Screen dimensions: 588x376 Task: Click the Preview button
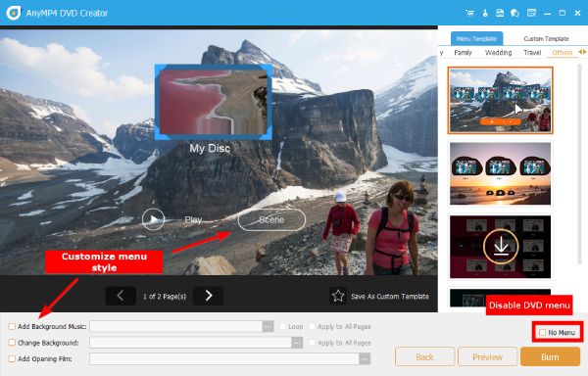(x=487, y=356)
